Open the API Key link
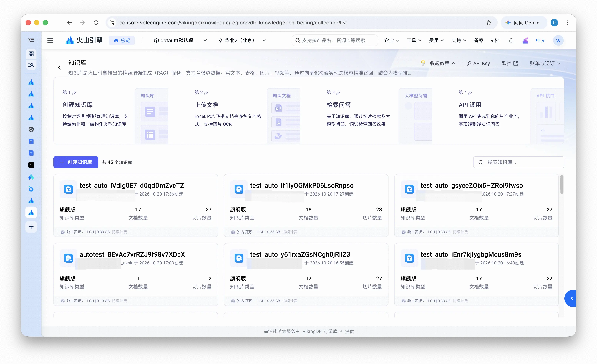 478,64
